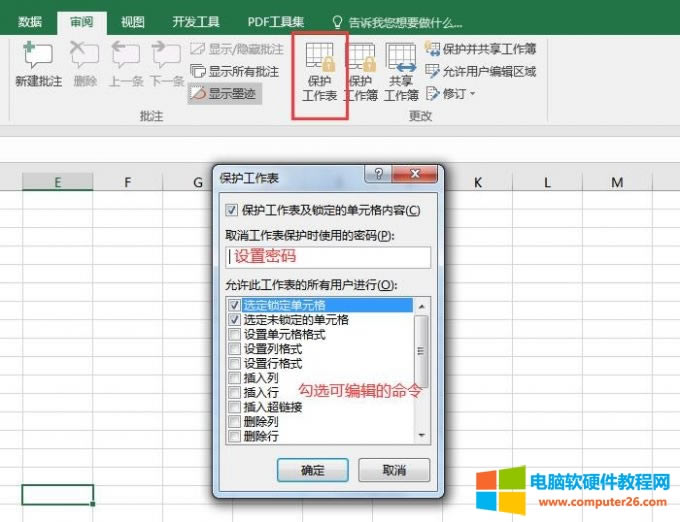Check the 插入超链接 option
The width and height of the screenshot is (680, 522).
pos(234,408)
